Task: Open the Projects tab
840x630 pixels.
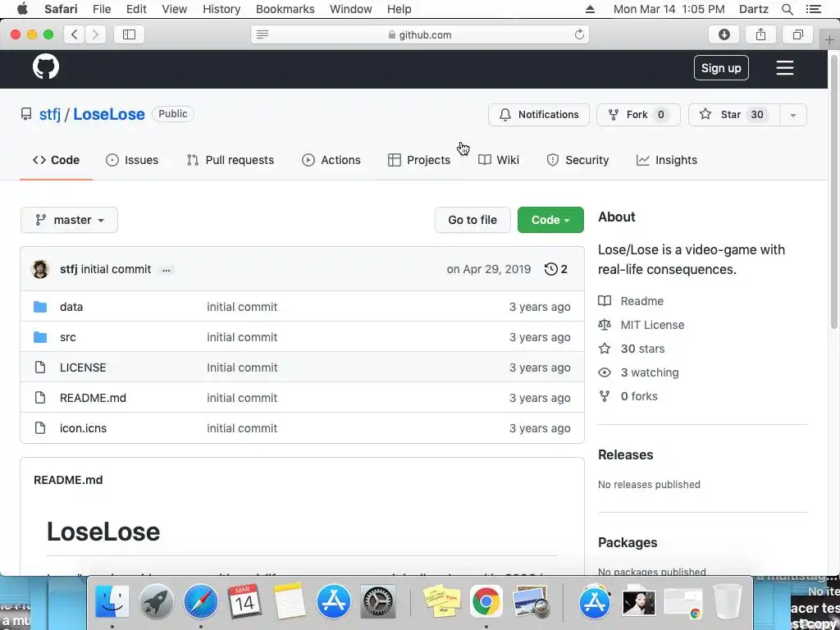Action: coord(419,160)
